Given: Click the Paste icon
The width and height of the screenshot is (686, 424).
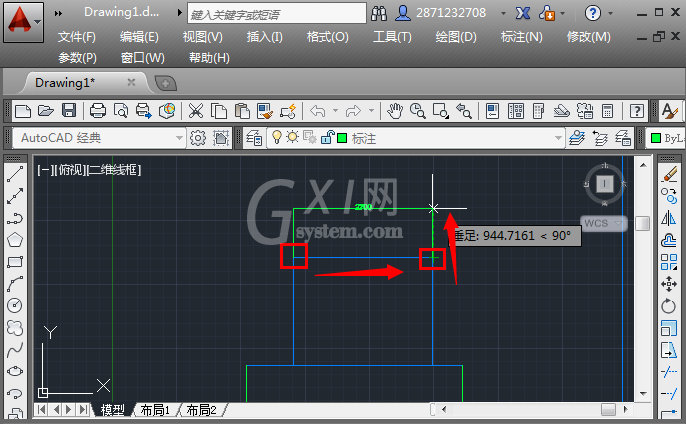Looking at the screenshot, I should (242, 111).
